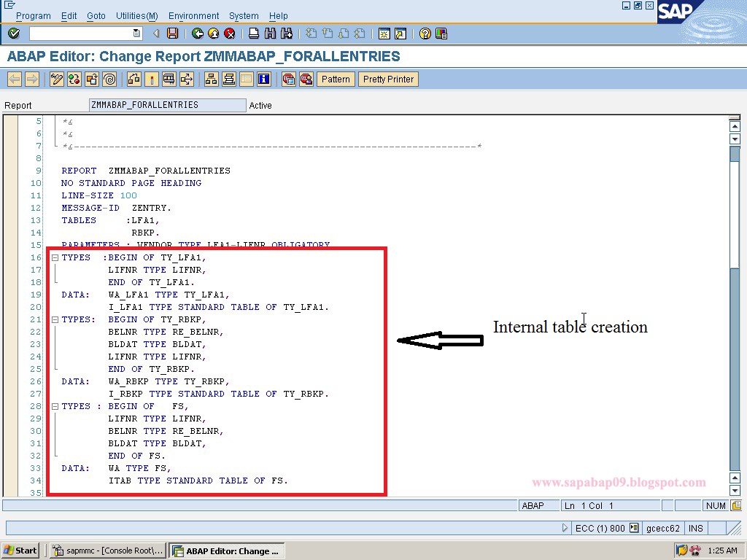The width and height of the screenshot is (747, 560).
Task: Open the Goto menu
Action: click(x=96, y=15)
